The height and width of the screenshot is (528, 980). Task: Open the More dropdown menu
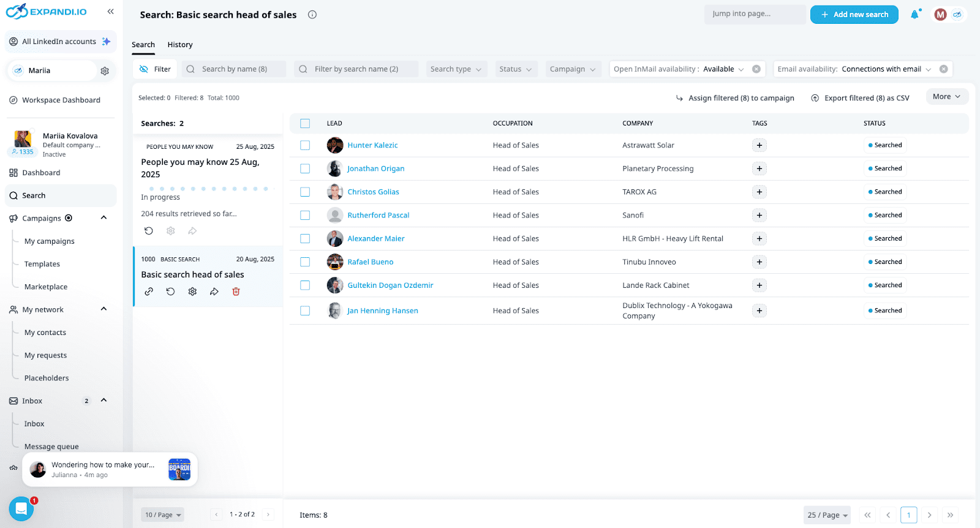tap(946, 97)
